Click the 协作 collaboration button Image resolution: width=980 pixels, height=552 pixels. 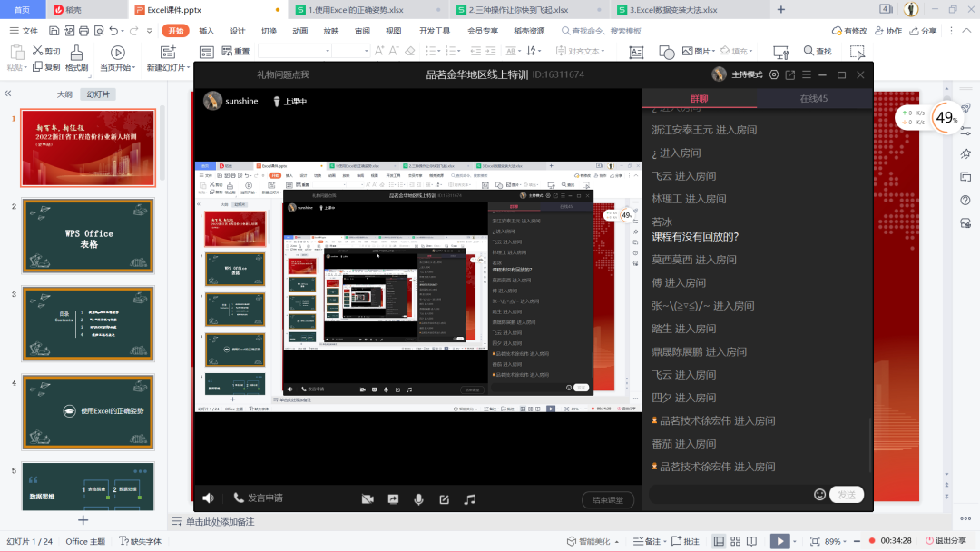click(888, 31)
